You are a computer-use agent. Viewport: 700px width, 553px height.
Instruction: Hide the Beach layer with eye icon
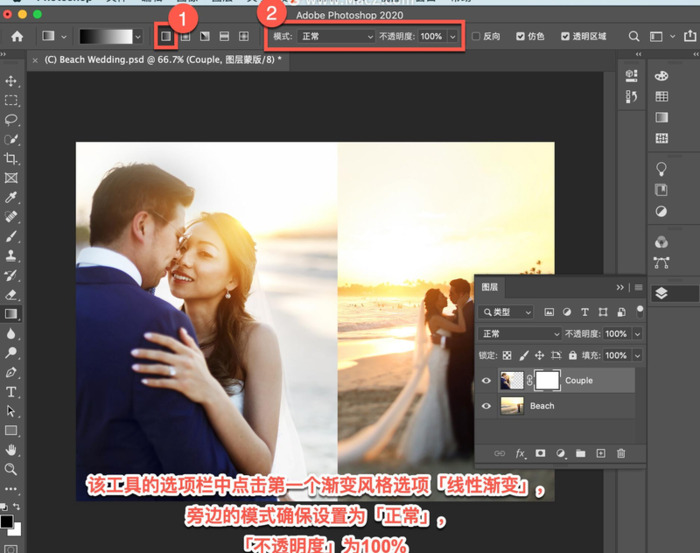pyautogui.click(x=486, y=406)
